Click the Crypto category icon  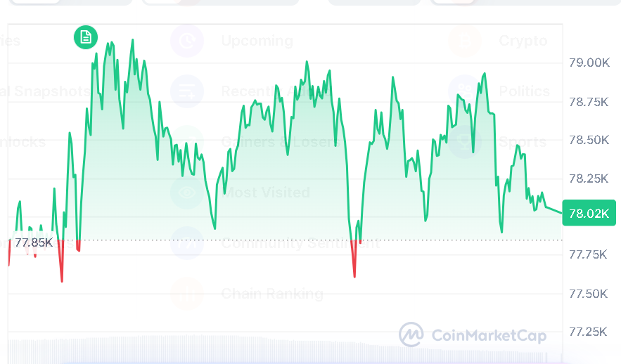point(466,41)
